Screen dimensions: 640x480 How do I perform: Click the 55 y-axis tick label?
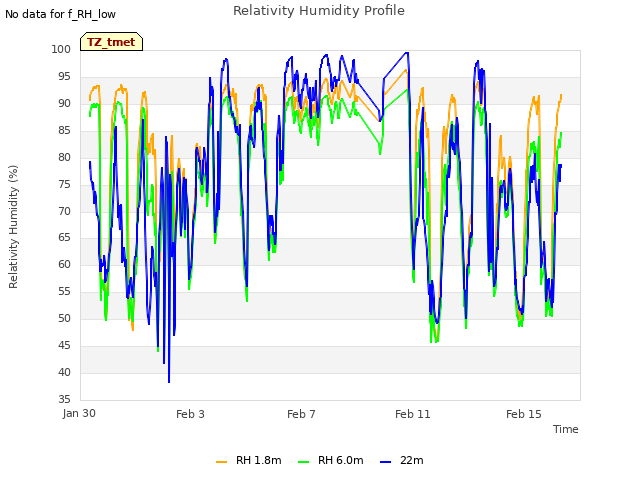(x=64, y=291)
